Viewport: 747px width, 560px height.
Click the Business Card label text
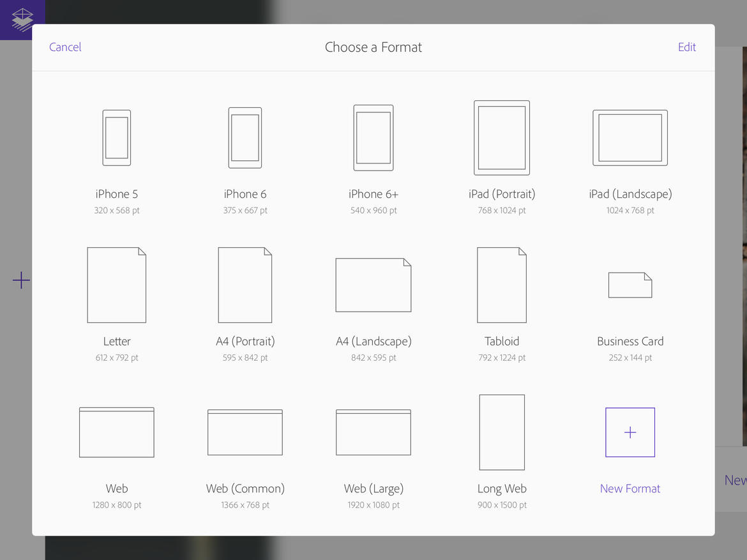(630, 341)
